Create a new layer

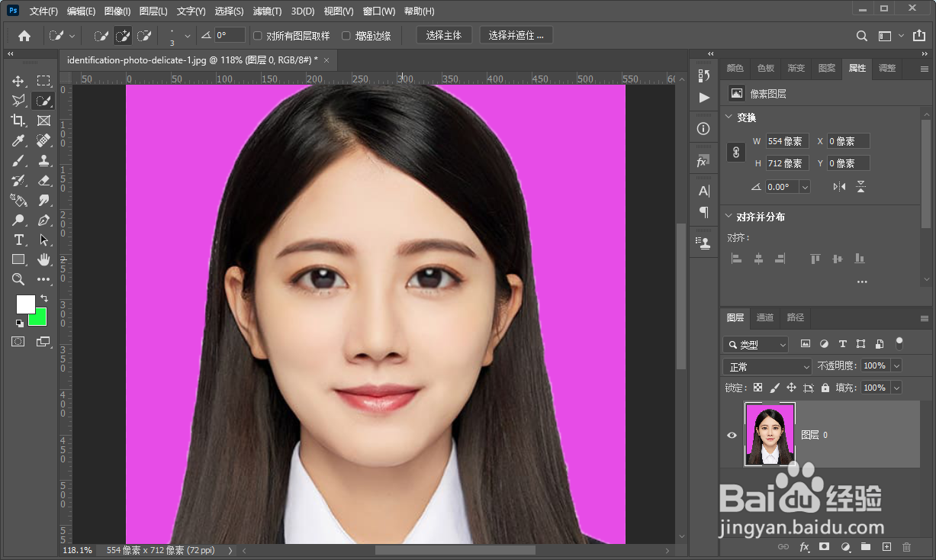[x=886, y=547]
